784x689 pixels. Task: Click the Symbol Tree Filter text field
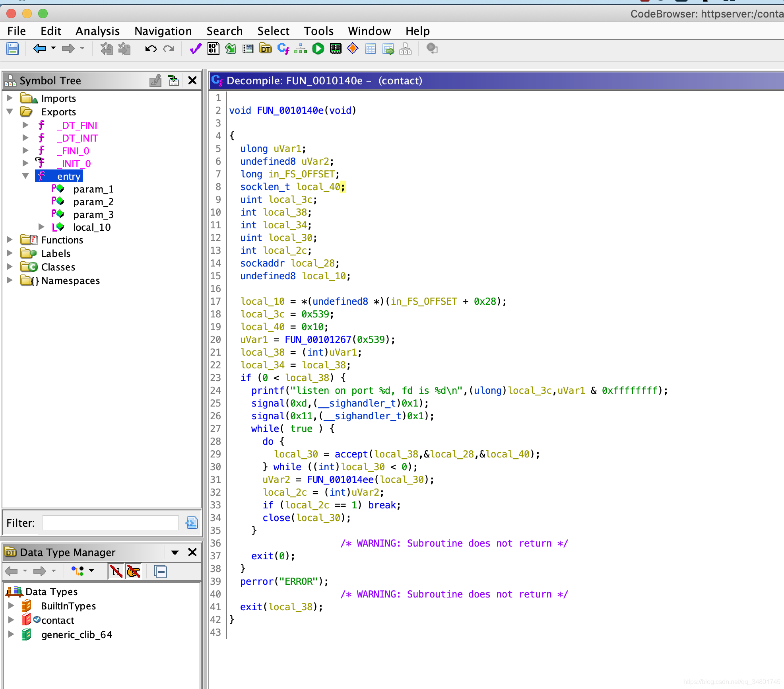pos(111,523)
